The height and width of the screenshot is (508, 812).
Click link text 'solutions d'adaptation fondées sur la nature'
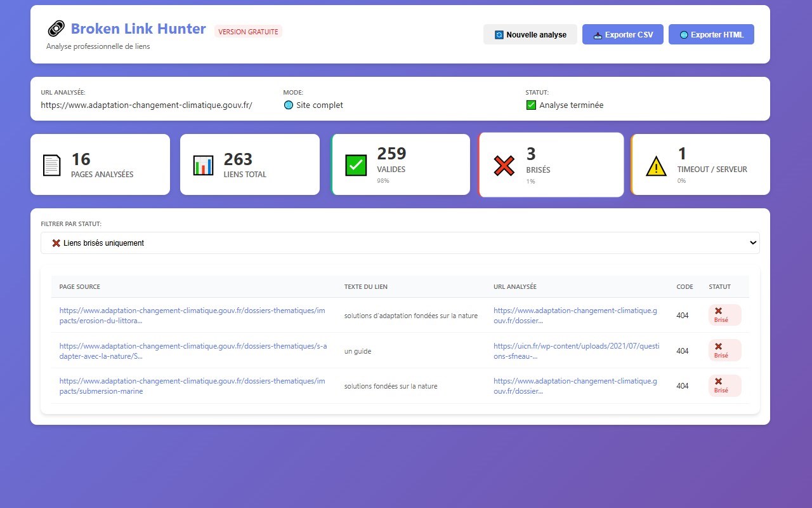coord(411,316)
